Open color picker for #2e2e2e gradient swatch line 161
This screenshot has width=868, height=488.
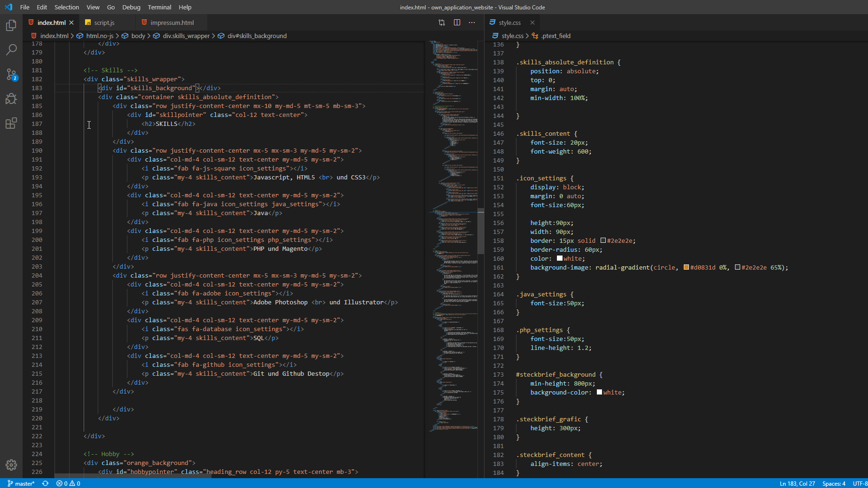pyautogui.click(x=737, y=267)
